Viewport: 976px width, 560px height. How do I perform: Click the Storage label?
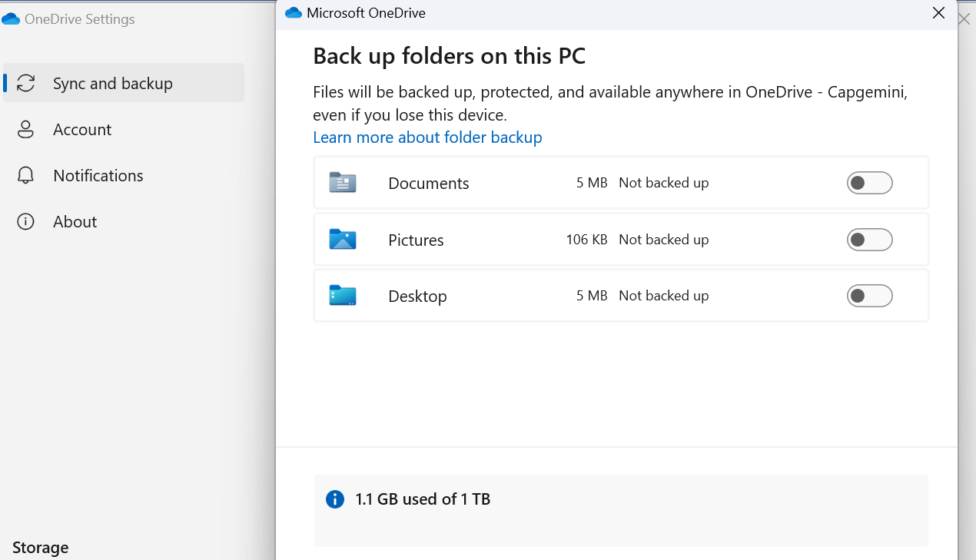pos(40,547)
